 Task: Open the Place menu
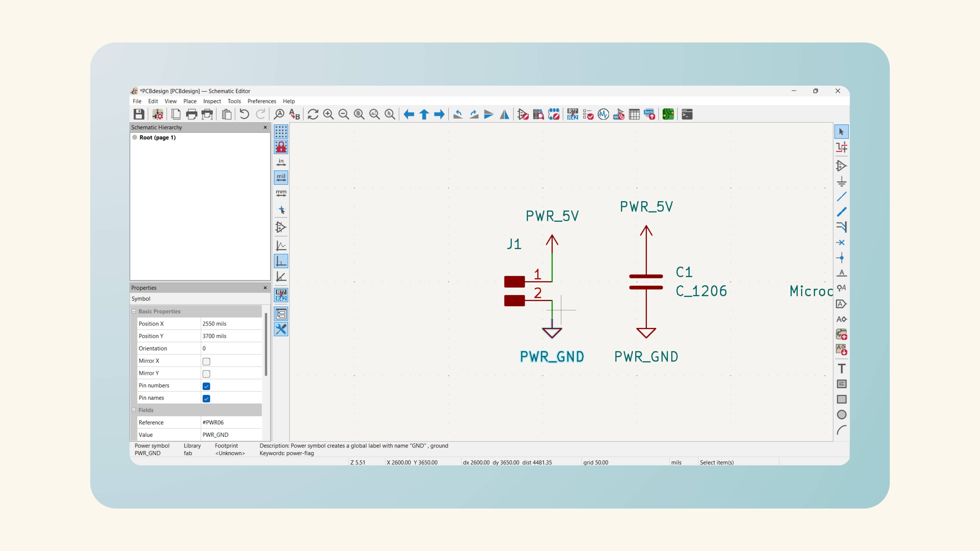click(x=190, y=101)
